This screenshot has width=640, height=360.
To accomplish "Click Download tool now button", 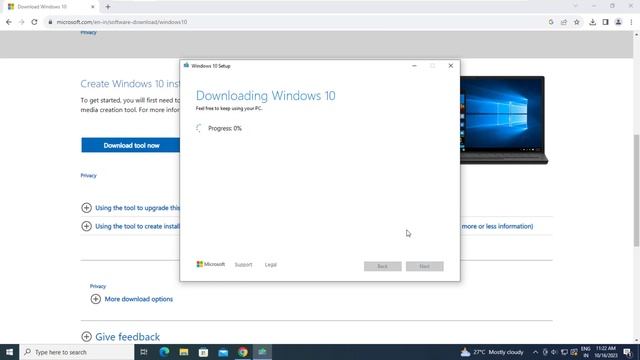I will pyautogui.click(x=131, y=145).
